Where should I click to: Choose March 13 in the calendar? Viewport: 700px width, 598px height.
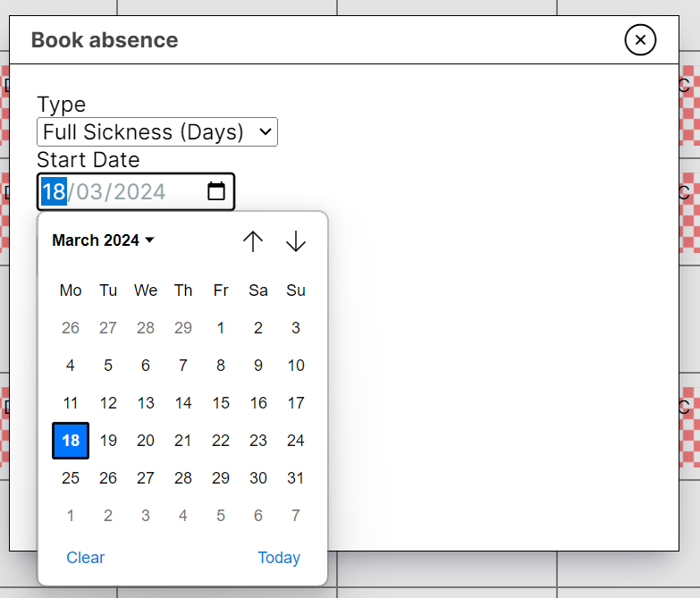point(146,403)
